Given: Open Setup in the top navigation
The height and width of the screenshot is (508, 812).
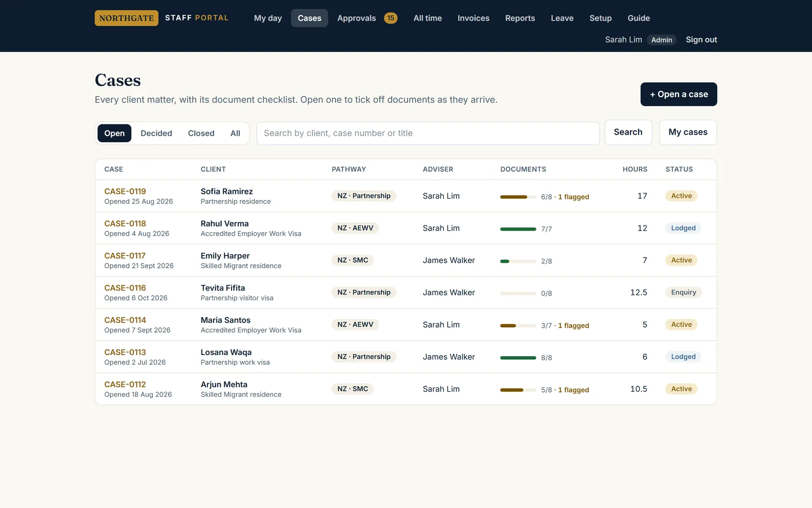Looking at the screenshot, I should pos(600,18).
